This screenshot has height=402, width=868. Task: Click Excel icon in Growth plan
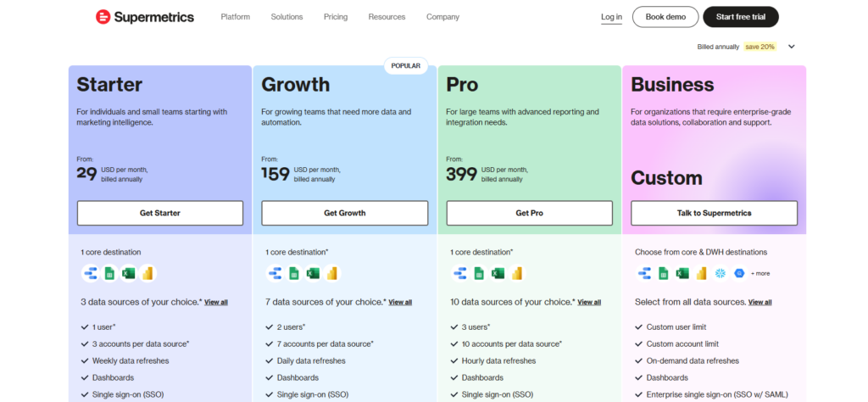(x=313, y=273)
